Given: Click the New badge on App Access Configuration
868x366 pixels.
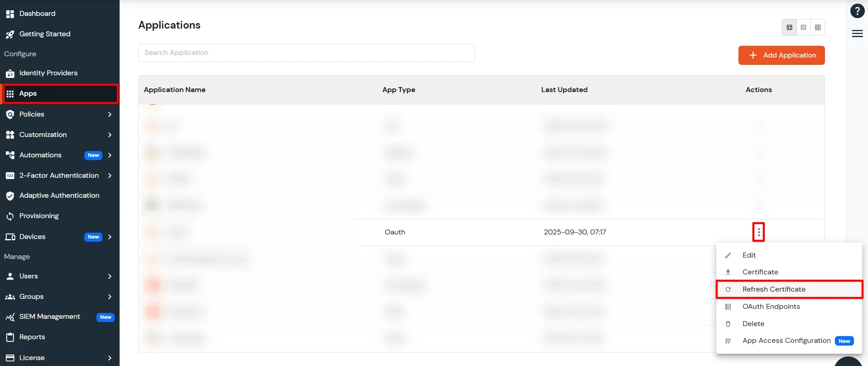Looking at the screenshot, I should [x=844, y=341].
